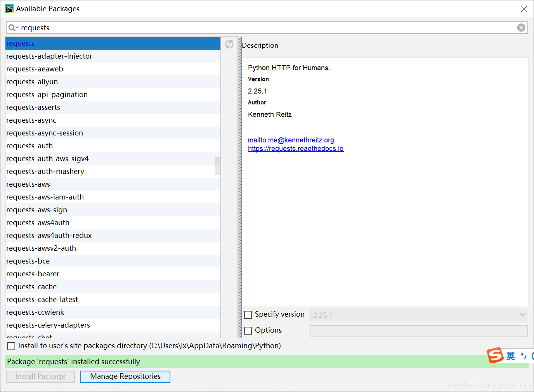Click the Sogou input method S icon

coord(496,355)
